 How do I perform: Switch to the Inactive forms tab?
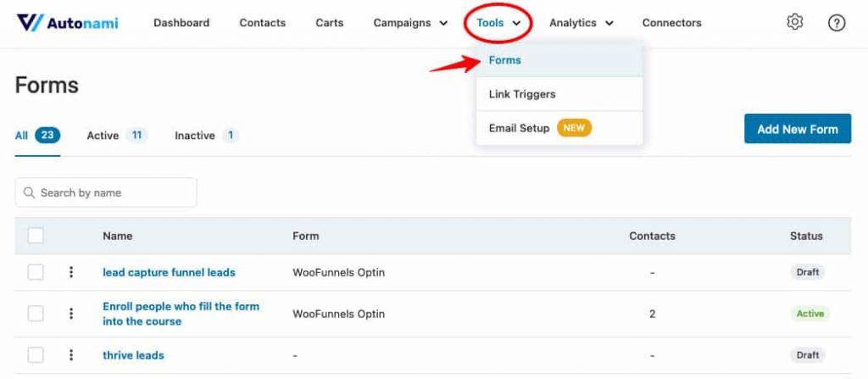pyautogui.click(x=207, y=135)
